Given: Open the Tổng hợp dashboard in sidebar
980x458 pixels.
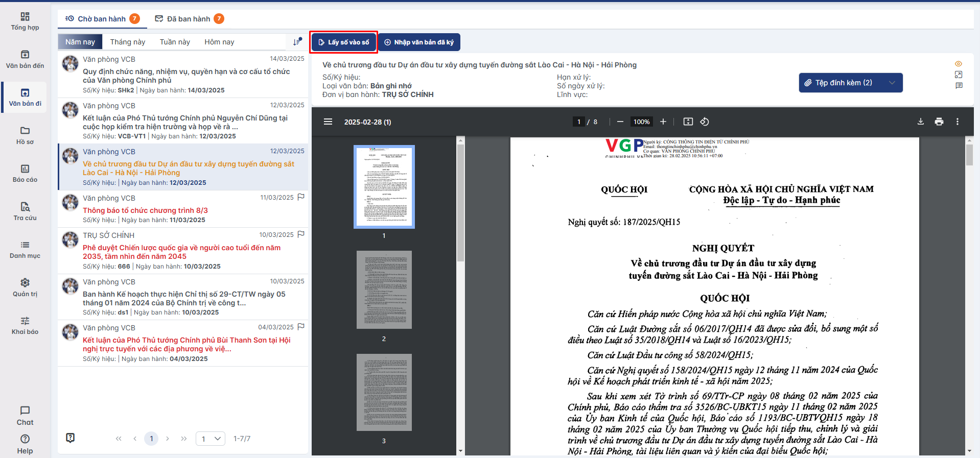Looking at the screenshot, I should [25, 21].
